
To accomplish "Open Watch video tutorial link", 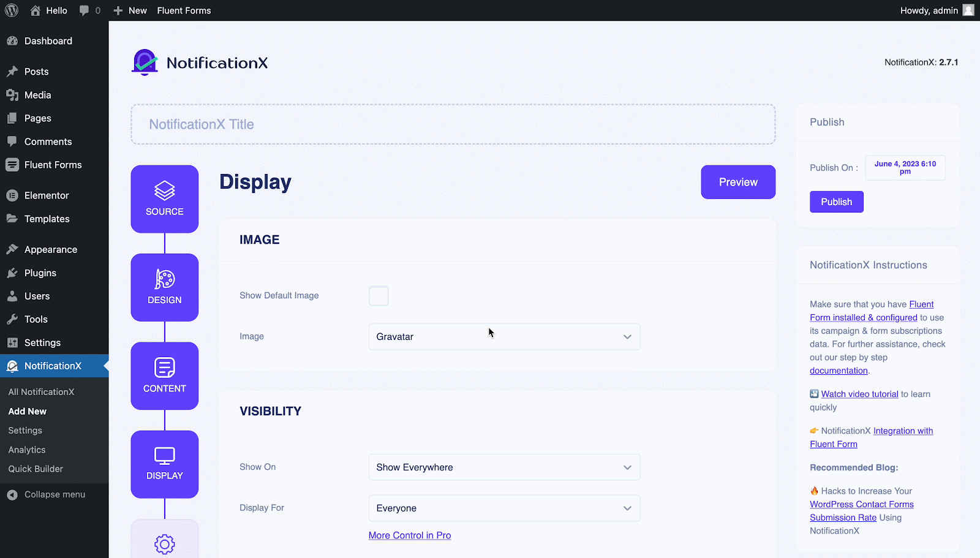I will pyautogui.click(x=859, y=394).
